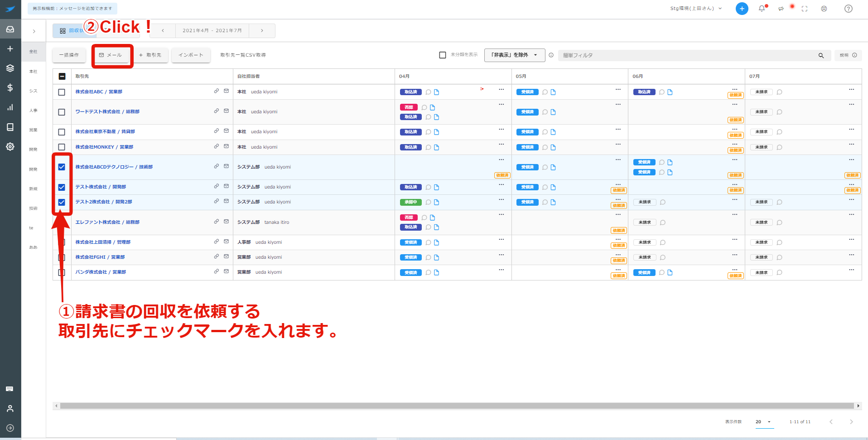868x440 pixels.
Task: Click the plus icon in left sidebar
Action: [10, 49]
